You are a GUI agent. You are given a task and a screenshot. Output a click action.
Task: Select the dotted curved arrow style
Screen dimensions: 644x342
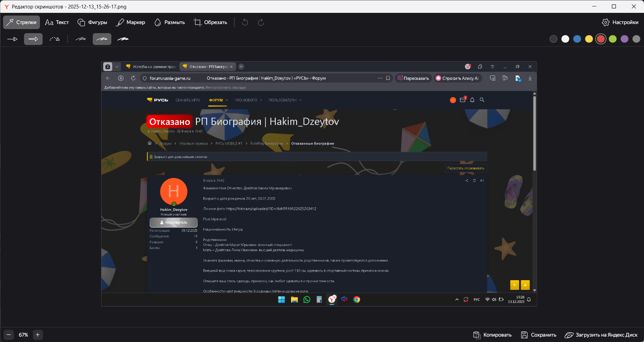[54, 39]
